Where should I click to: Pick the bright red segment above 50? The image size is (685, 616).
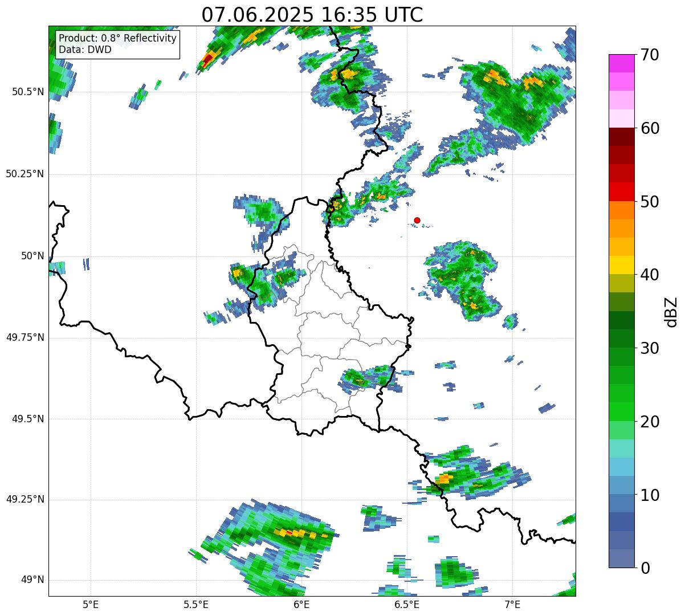(x=621, y=191)
